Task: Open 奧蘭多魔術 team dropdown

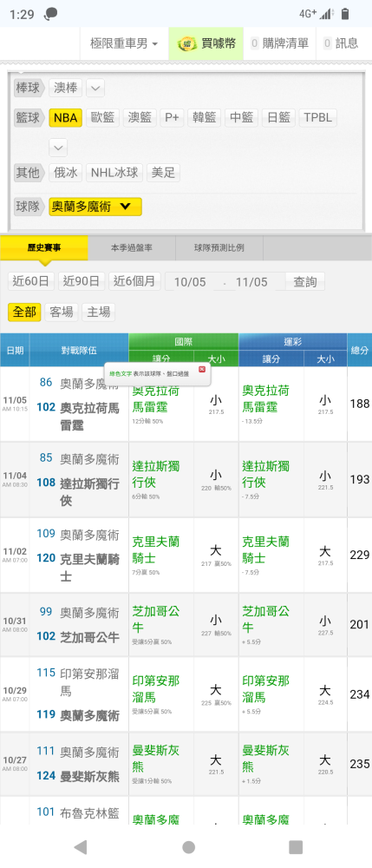Action: [95, 207]
